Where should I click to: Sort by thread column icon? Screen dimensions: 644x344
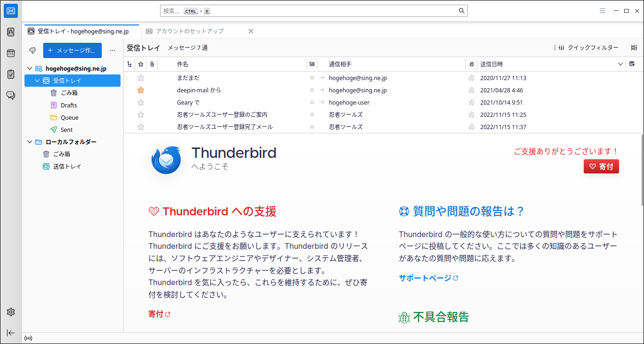[x=130, y=64]
